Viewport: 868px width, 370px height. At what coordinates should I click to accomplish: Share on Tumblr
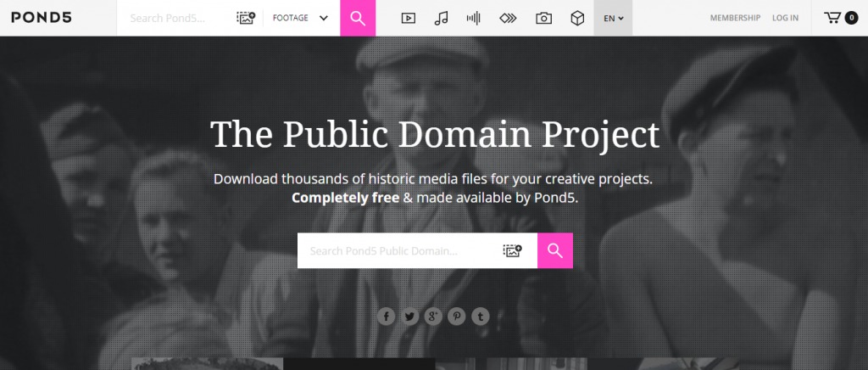pos(481,317)
